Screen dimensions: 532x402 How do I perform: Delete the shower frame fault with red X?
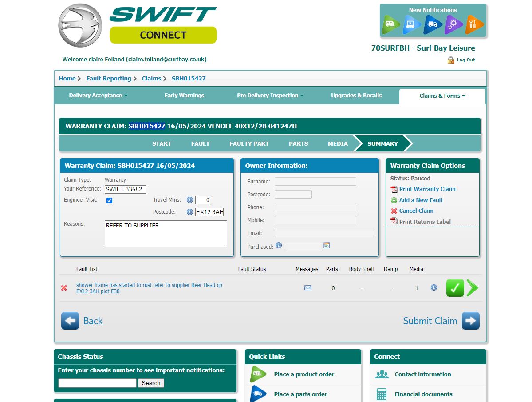pyautogui.click(x=64, y=288)
